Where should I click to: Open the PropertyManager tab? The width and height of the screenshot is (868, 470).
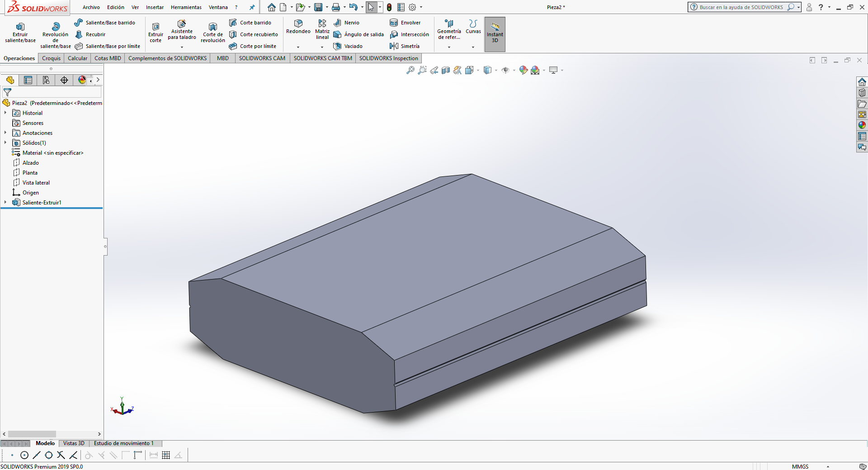pos(28,80)
